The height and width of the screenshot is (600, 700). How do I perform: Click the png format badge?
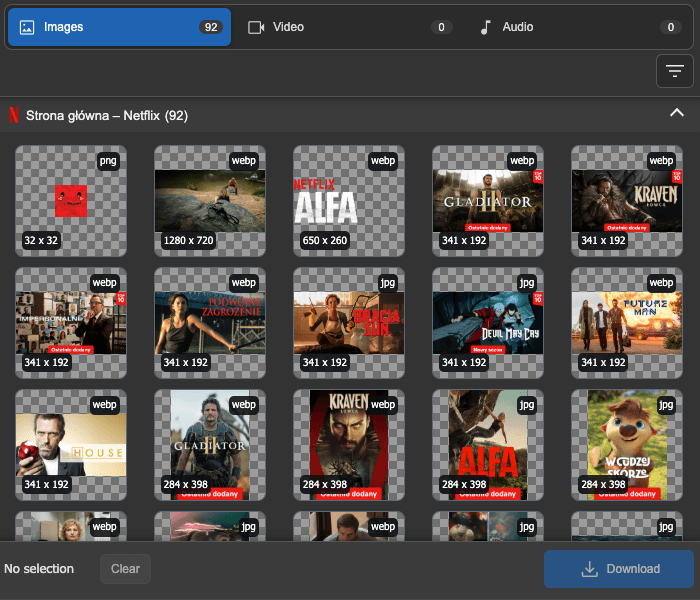pos(108,161)
